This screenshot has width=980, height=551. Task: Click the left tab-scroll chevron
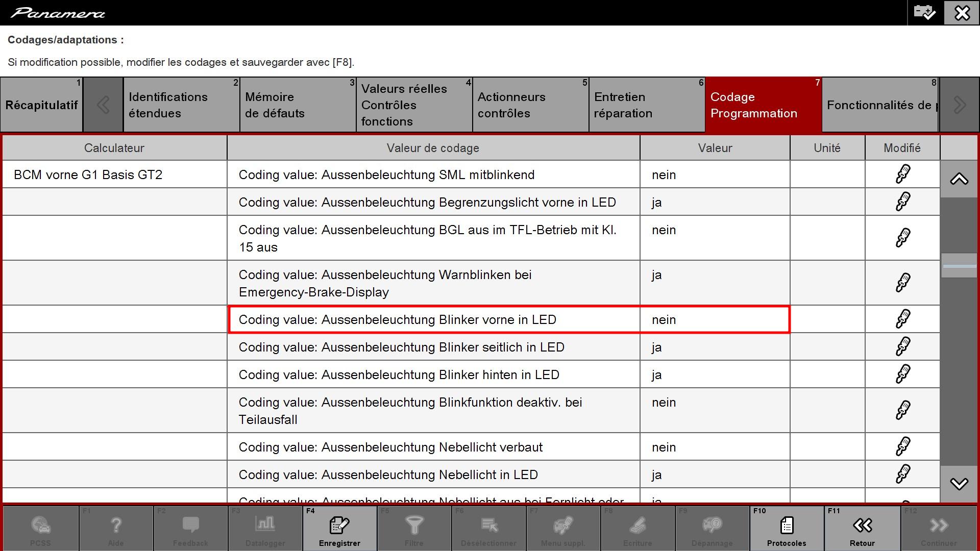coord(103,105)
